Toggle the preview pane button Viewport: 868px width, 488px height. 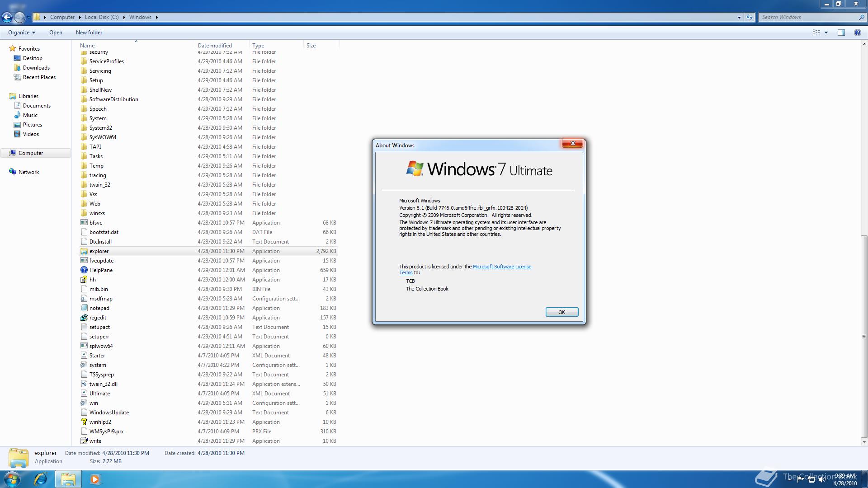(x=841, y=33)
